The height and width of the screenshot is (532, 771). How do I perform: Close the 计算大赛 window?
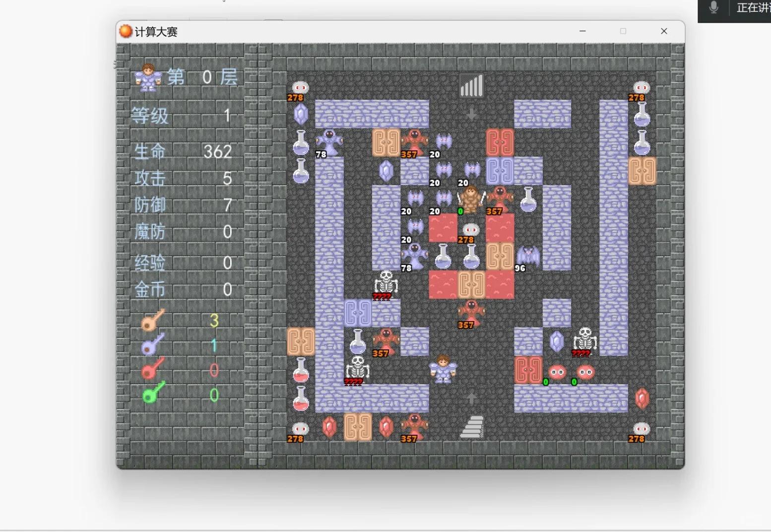(x=664, y=31)
